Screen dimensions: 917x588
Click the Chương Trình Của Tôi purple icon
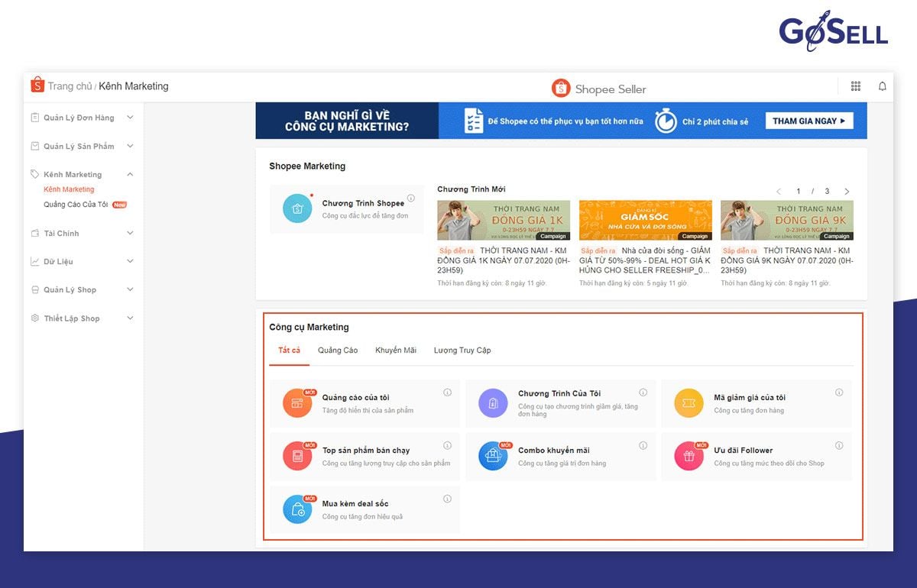[493, 402]
